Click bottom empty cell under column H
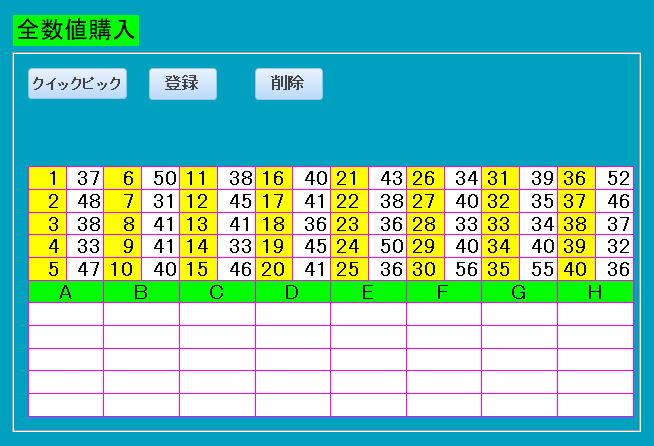This screenshot has width=654, height=446. coord(595,405)
